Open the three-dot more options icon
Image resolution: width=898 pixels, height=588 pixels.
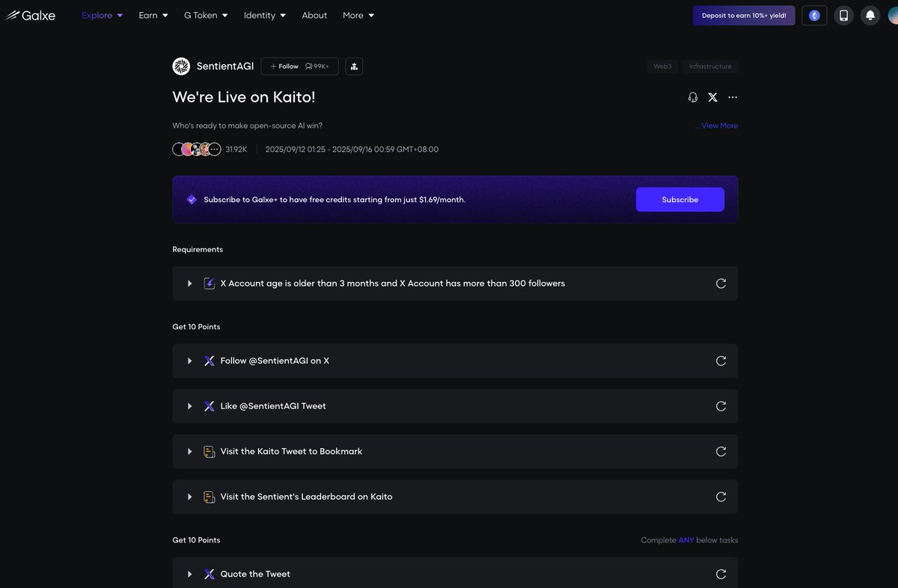click(x=733, y=97)
